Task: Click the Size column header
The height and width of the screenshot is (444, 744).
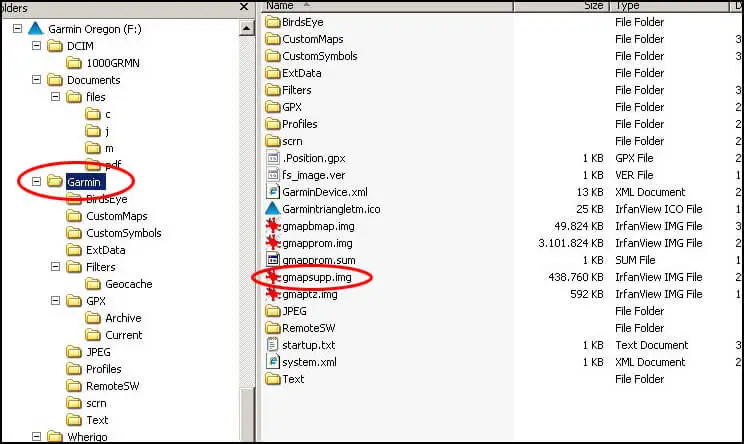Action: point(561,6)
